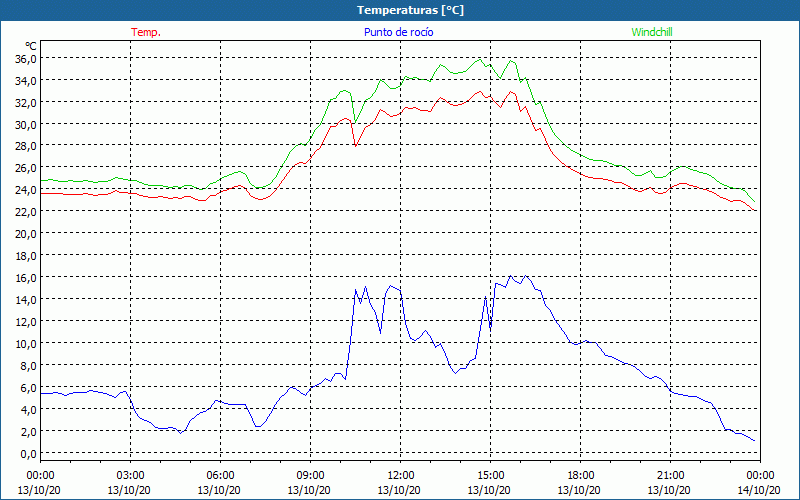This screenshot has height=500, width=800.
Task: Click the 30,0 y-axis value
Action: coord(26,124)
